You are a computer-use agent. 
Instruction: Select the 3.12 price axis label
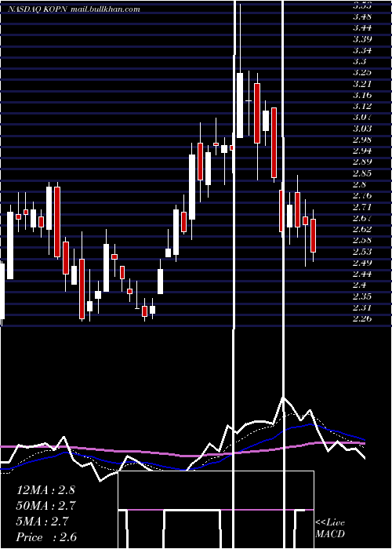click(x=362, y=106)
